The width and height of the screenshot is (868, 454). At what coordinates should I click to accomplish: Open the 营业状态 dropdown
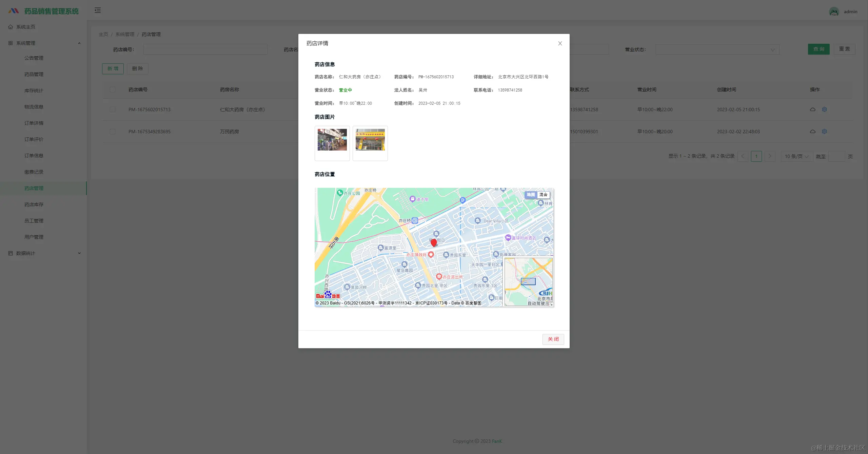717,50
